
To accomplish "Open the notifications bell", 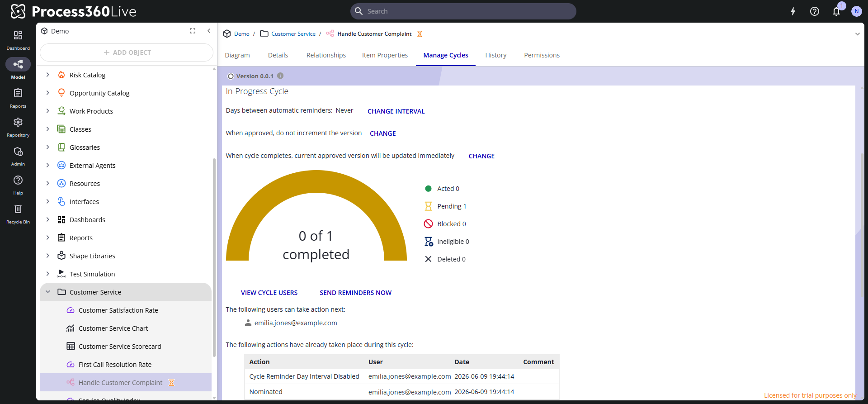I will click(x=836, y=11).
